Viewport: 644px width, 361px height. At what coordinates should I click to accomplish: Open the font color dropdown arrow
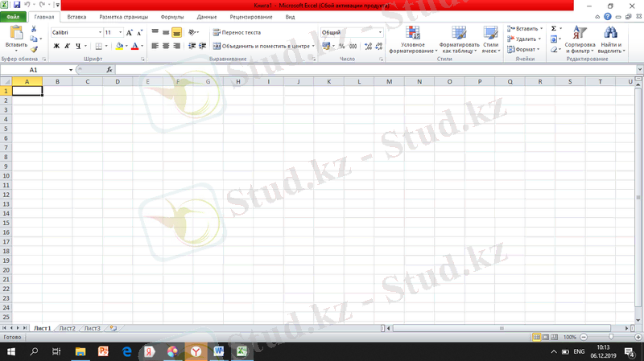142,46
